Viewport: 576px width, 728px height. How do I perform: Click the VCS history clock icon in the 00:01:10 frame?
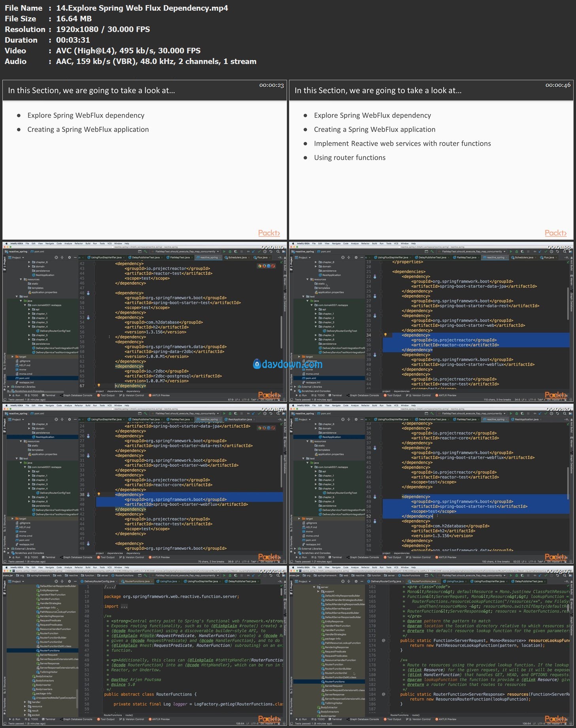click(x=265, y=252)
